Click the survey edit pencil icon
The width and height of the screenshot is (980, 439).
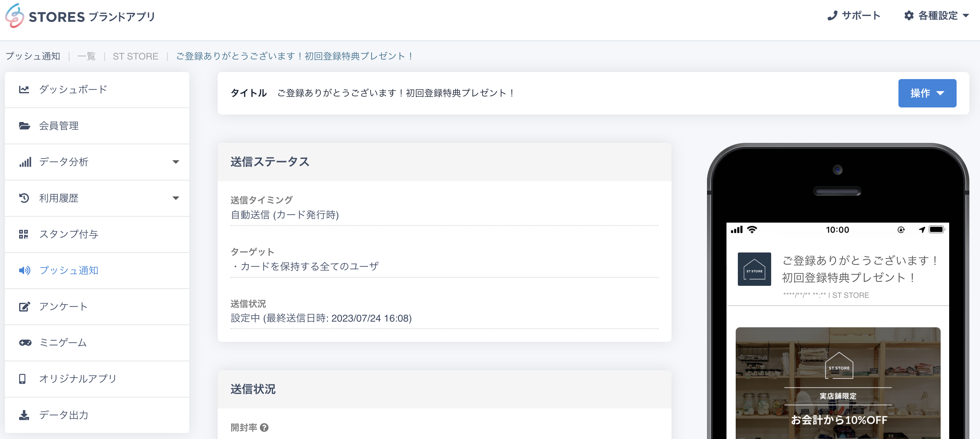point(24,307)
